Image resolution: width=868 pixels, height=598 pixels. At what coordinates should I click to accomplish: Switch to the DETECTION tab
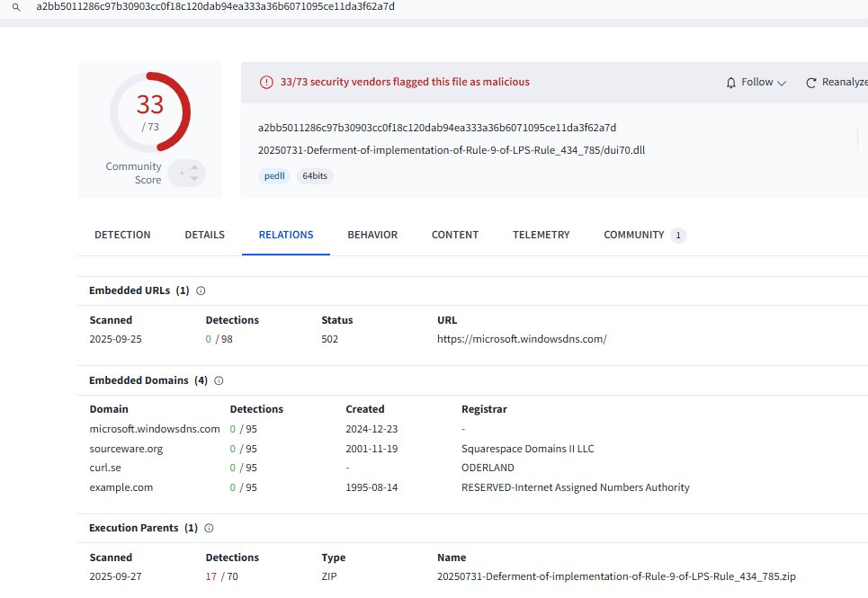pyautogui.click(x=122, y=235)
